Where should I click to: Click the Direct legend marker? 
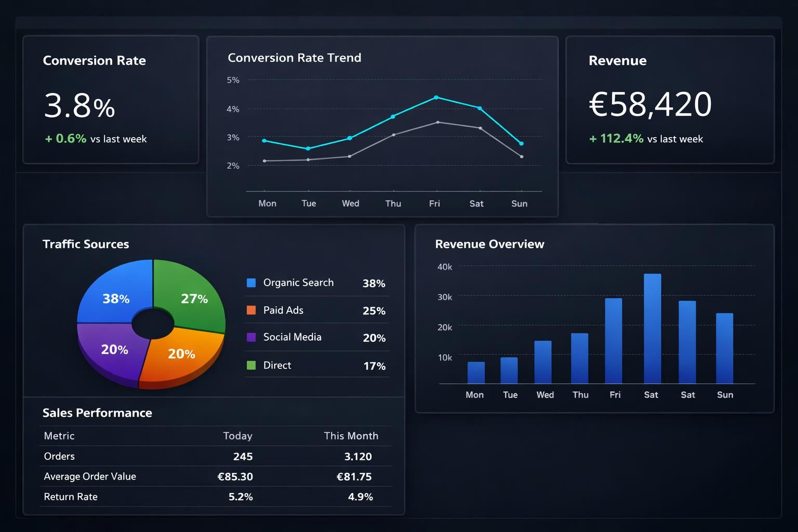click(251, 365)
